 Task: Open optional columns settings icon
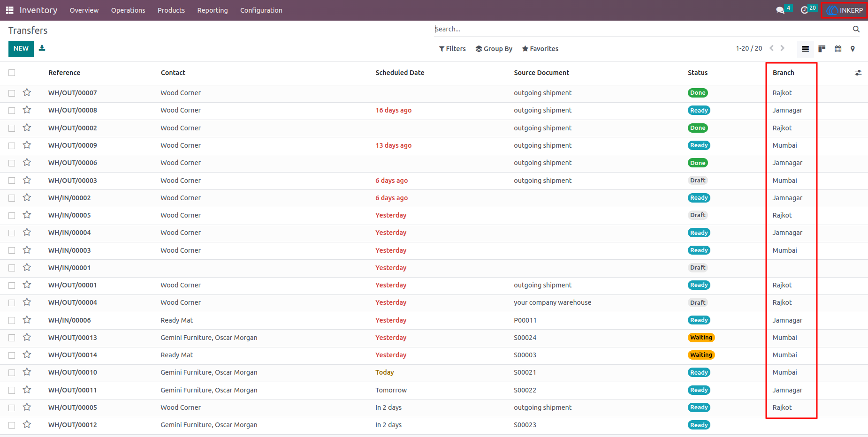pyautogui.click(x=858, y=73)
